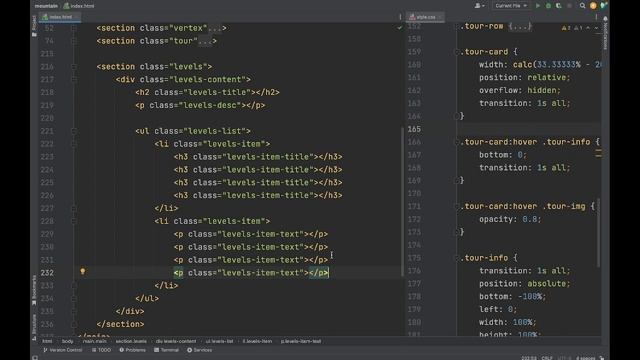
Task: Click the warnings indicator in style.css editor
Action: (571, 28)
